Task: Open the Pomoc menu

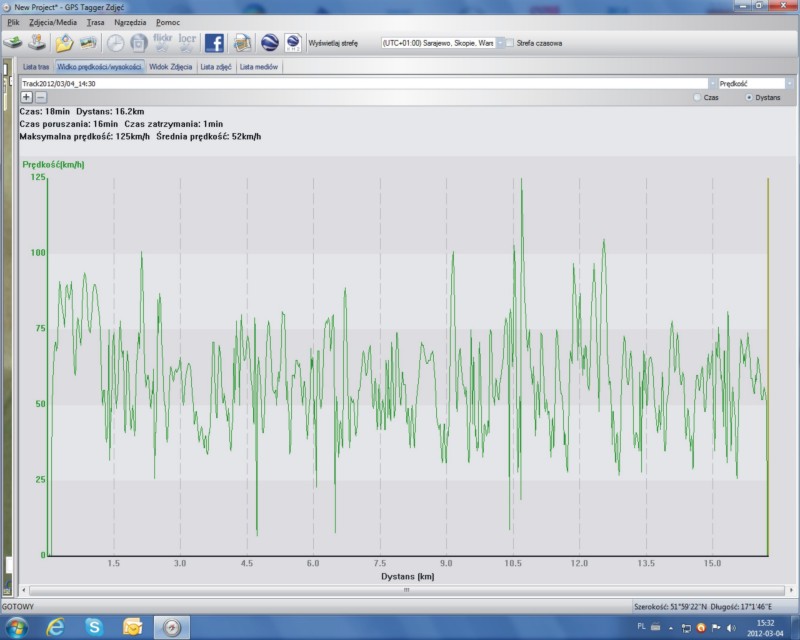Action: 168,22
